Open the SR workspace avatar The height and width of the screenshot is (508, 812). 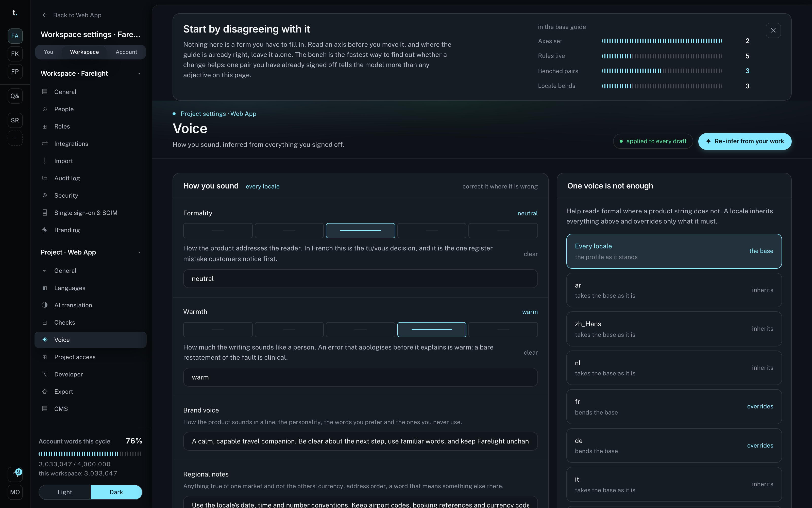tap(15, 120)
